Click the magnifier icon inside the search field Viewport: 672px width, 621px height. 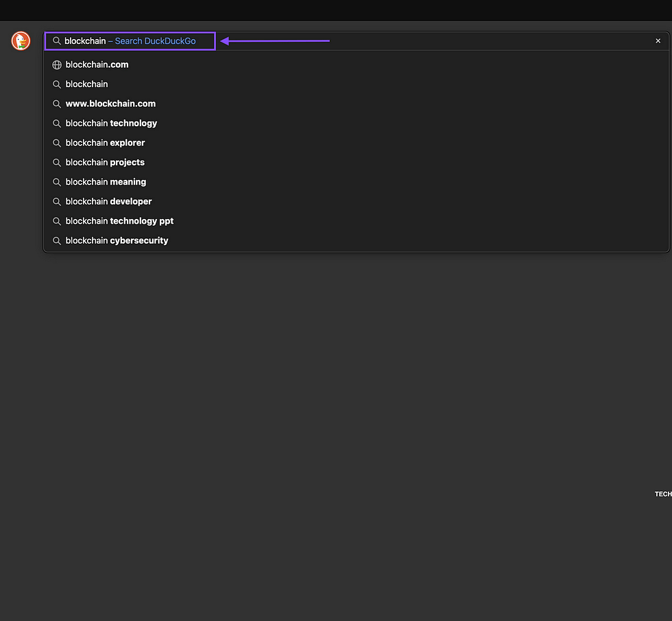click(x=57, y=41)
